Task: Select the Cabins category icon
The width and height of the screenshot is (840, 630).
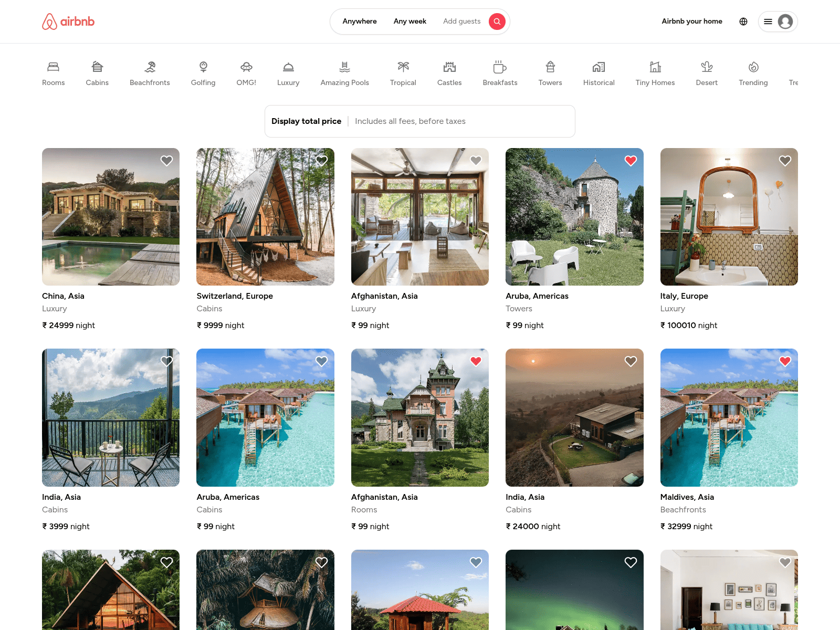Action: tap(97, 67)
